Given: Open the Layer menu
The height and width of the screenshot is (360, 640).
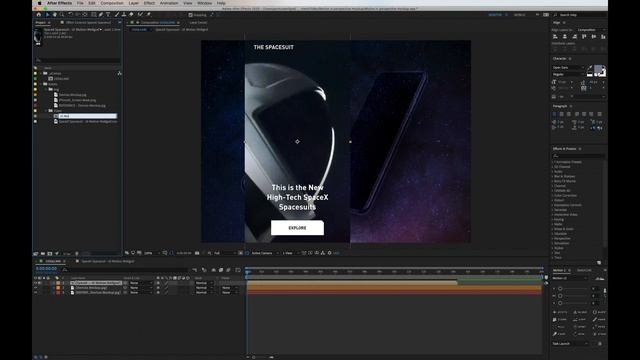Looking at the screenshot, I should click(133, 3).
